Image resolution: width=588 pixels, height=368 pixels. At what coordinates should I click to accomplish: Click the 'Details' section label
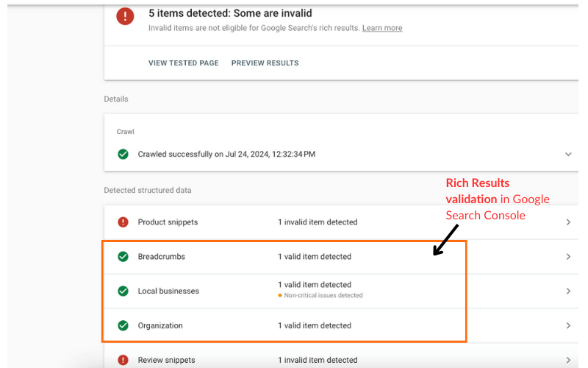pos(116,99)
